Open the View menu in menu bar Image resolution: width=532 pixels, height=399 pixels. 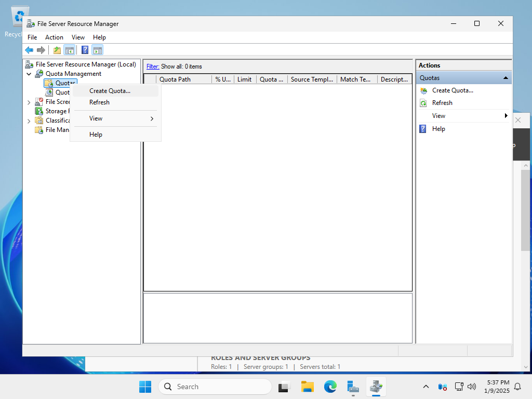point(78,37)
